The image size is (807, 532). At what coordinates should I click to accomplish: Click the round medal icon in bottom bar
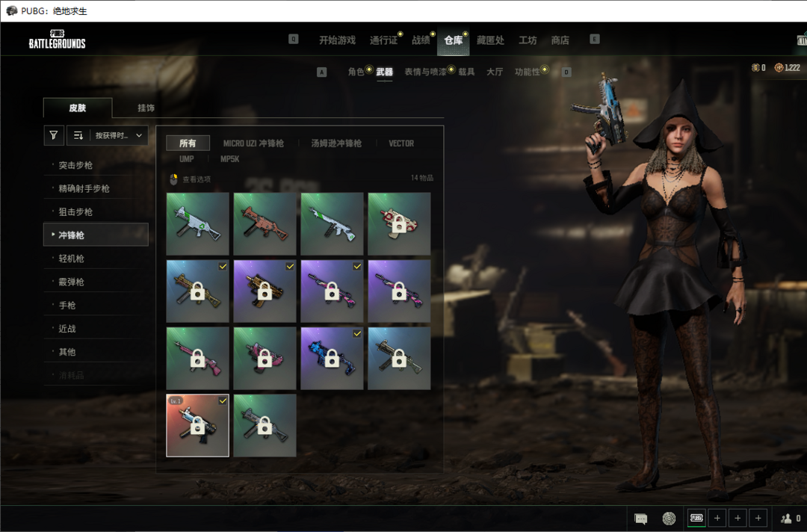click(x=669, y=519)
